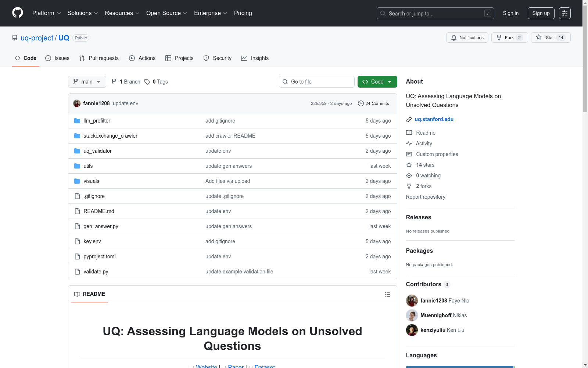Expand the Enterprise menu
The width and height of the screenshot is (588, 368).
tap(211, 13)
